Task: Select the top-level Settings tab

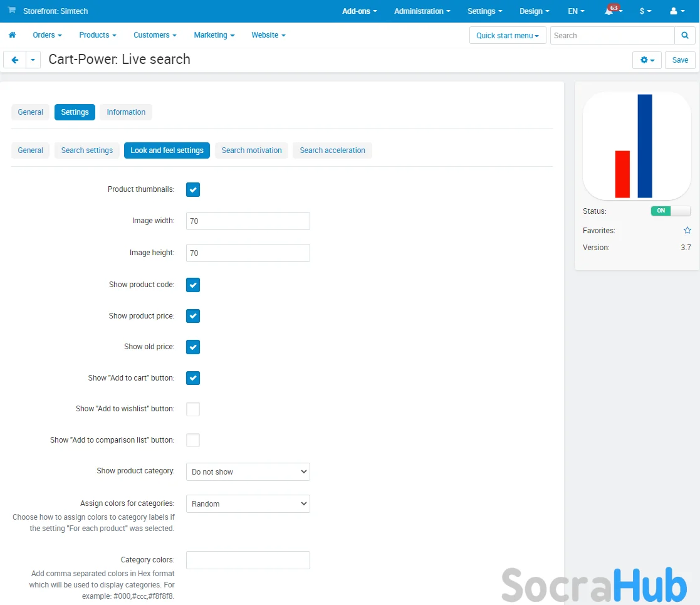Action: tap(75, 112)
